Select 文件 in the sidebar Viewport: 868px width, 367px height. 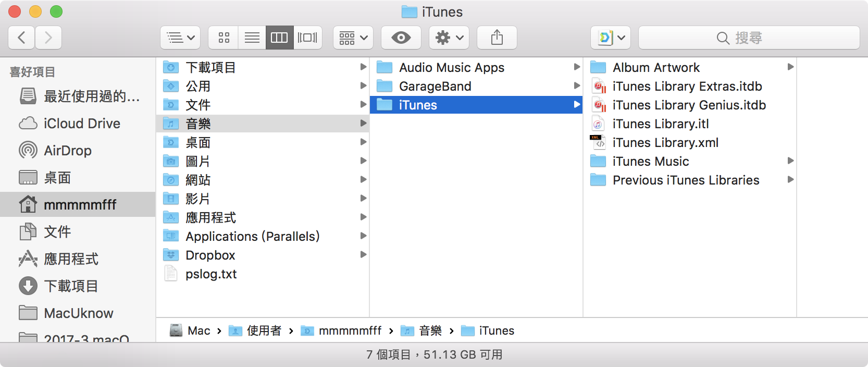coord(78,231)
